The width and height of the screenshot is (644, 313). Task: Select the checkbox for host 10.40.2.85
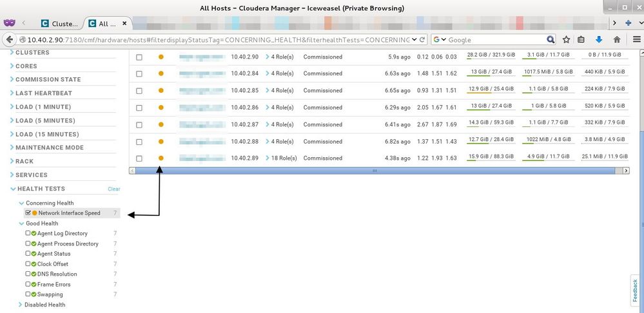click(x=139, y=91)
